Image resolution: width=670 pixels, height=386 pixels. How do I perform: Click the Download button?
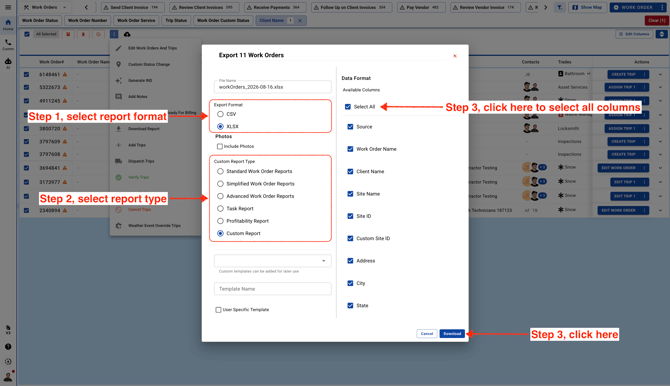click(452, 334)
